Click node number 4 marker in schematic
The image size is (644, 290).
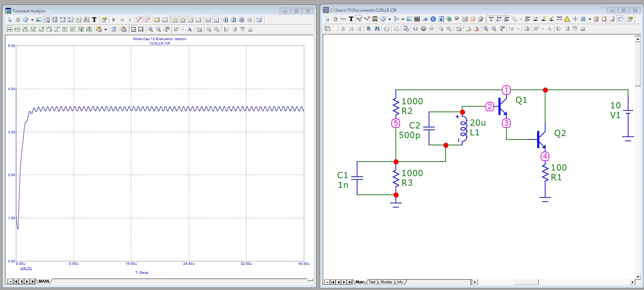545,156
